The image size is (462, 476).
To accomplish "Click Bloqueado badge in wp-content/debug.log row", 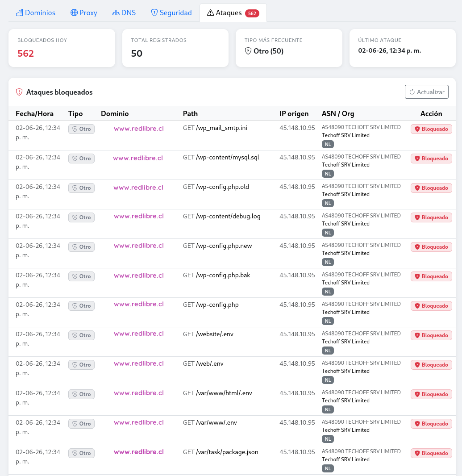I will coord(431,217).
